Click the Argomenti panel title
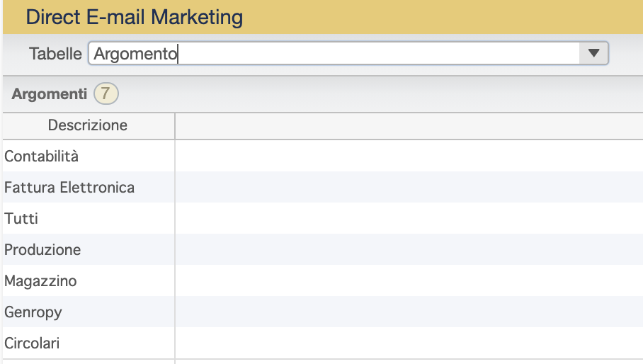This screenshot has width=643, height=364. point(49,94)
